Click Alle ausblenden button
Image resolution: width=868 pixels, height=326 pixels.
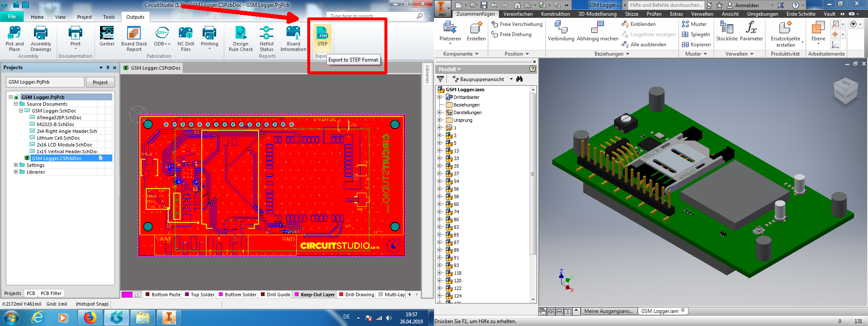click(644, 45)
